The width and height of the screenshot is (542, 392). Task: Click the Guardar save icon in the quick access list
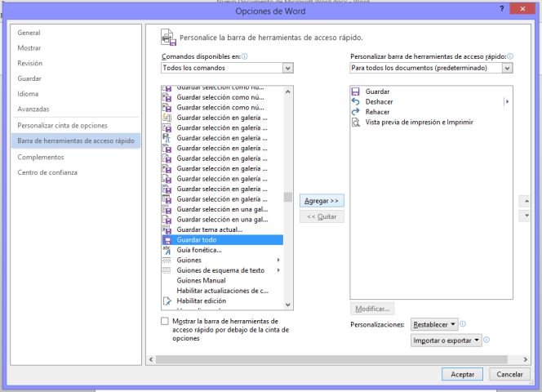tap(355, 91)
